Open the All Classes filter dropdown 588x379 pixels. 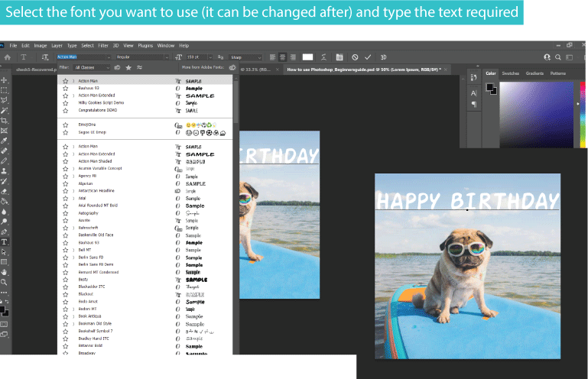[92, 67]
